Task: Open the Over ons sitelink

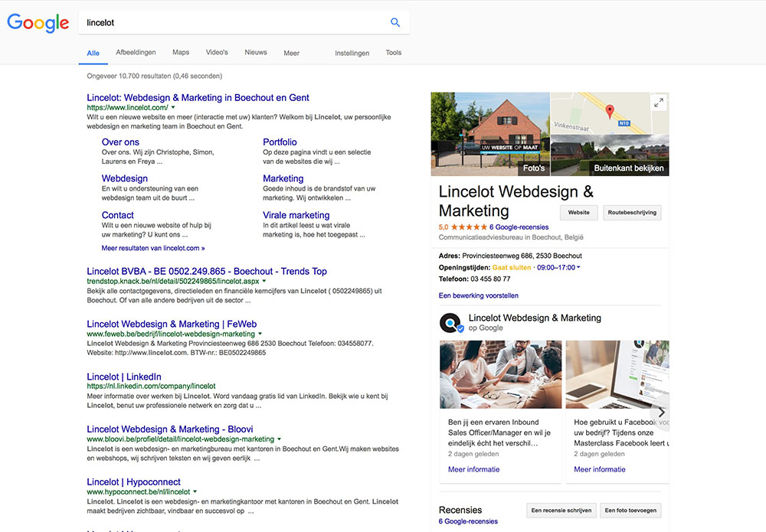Action: point(120,142)
